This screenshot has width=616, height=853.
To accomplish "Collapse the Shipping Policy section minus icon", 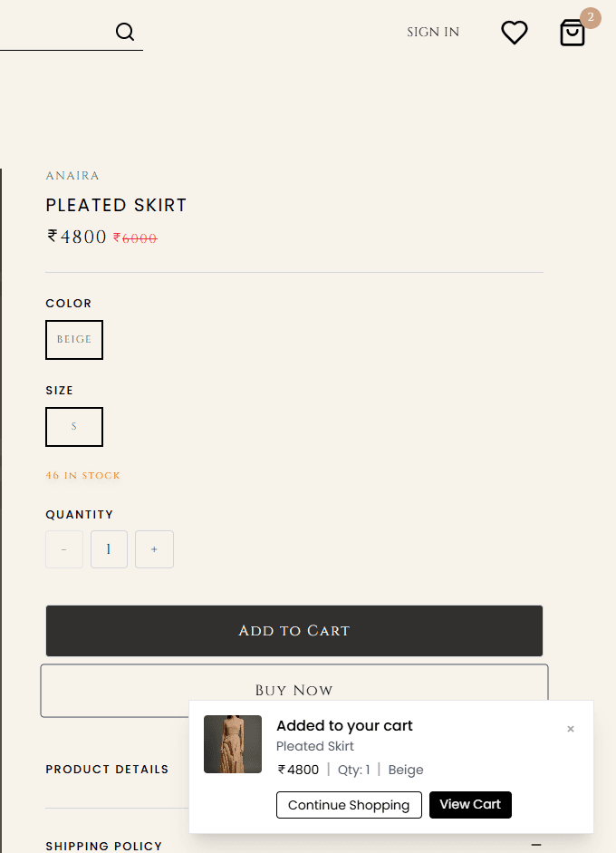I will tap(536, 844).
